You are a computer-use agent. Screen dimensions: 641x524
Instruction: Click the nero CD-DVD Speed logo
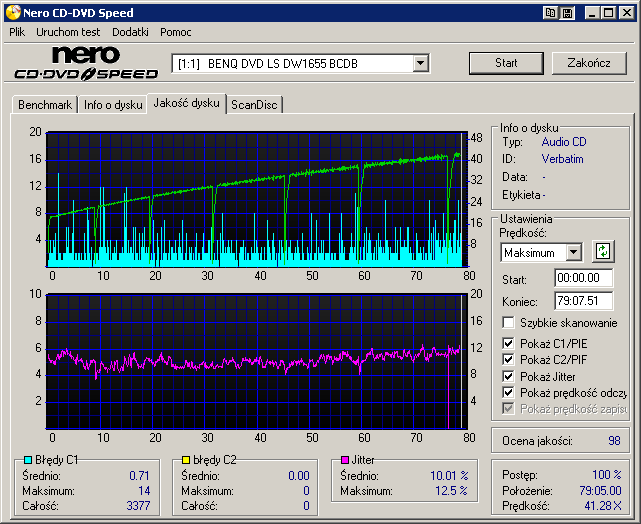(86, 63)
